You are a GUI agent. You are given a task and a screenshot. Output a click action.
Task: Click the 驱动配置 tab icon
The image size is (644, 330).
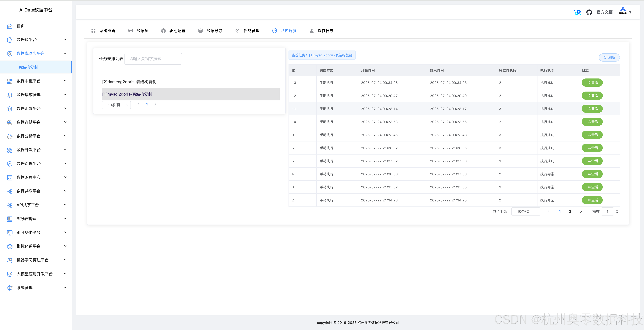[163, 31]
